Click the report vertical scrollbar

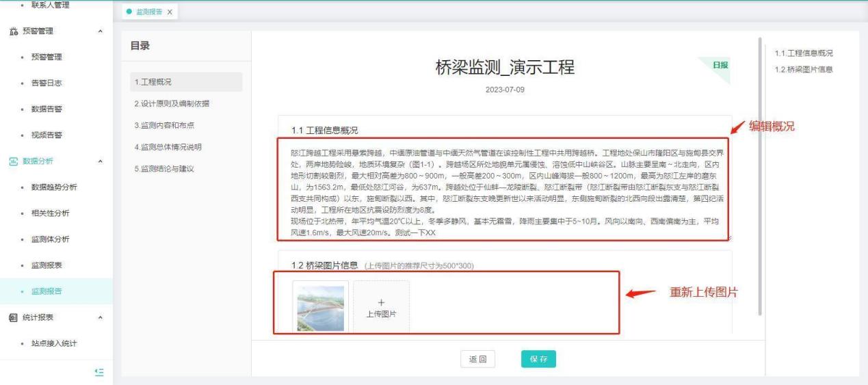point(760,178)
